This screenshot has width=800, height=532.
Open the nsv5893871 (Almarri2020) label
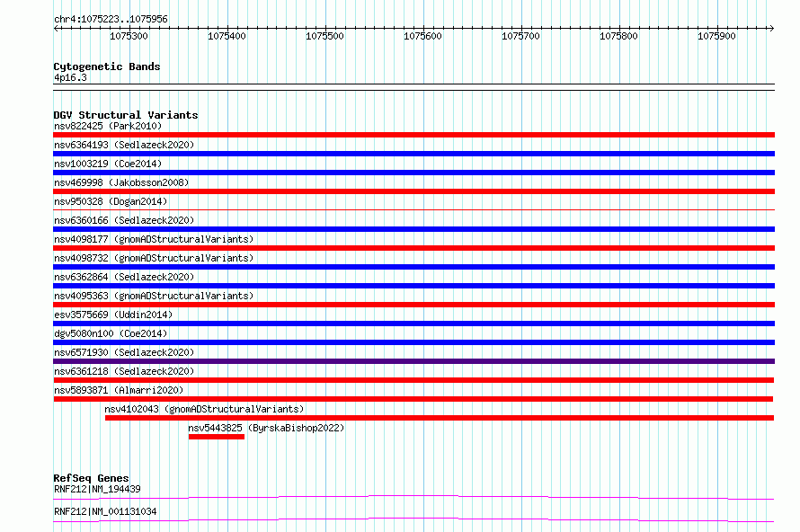point(119,390)
